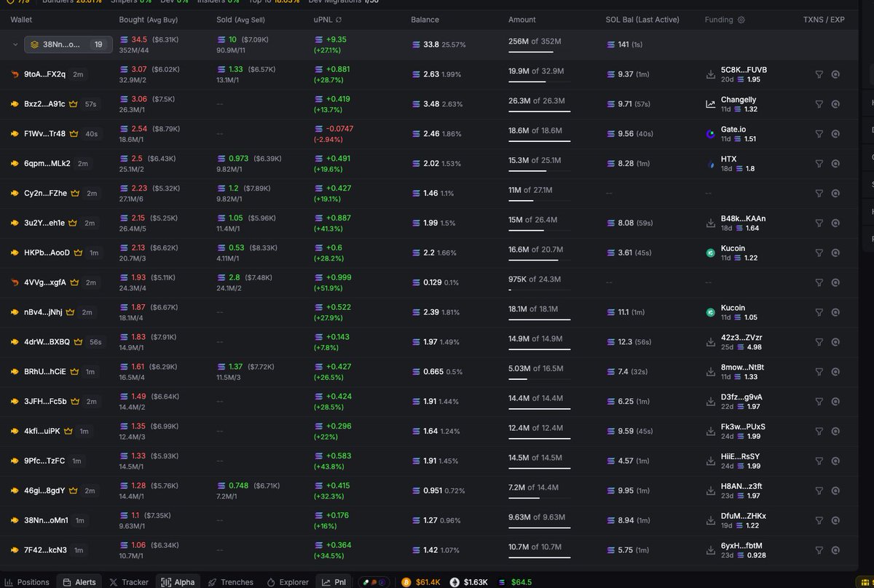Click the +0.999 uPNL value

(x=339, y=278)
